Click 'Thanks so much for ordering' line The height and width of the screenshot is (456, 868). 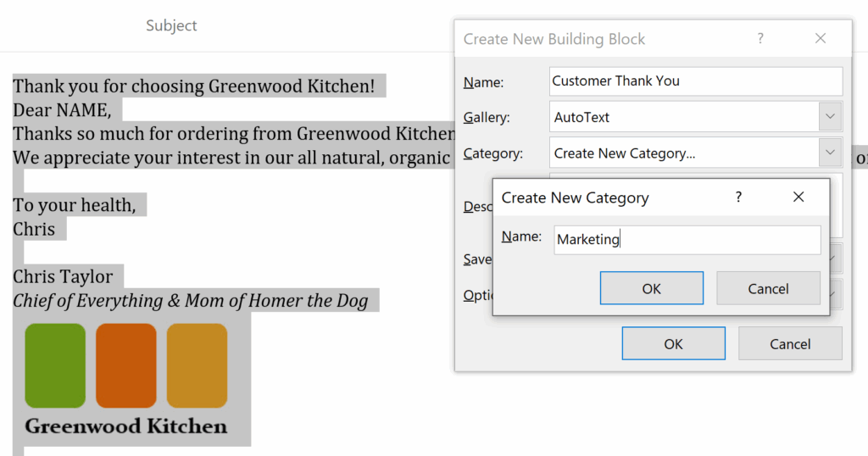pos(234,134)
